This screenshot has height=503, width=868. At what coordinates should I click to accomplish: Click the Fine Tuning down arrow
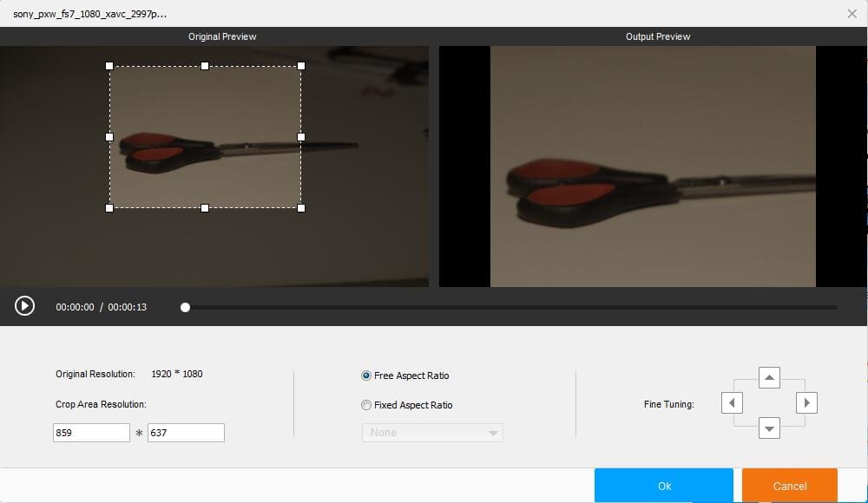pos(769,428)
